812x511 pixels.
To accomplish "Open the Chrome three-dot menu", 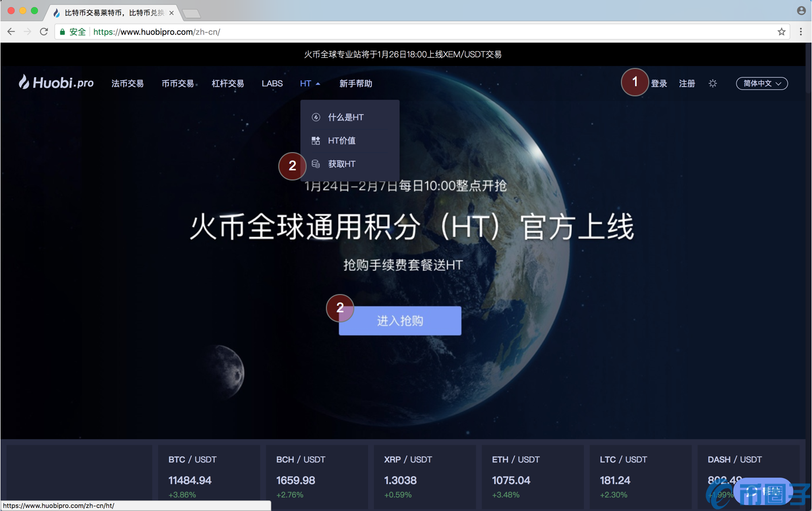I will pos(801,32).
